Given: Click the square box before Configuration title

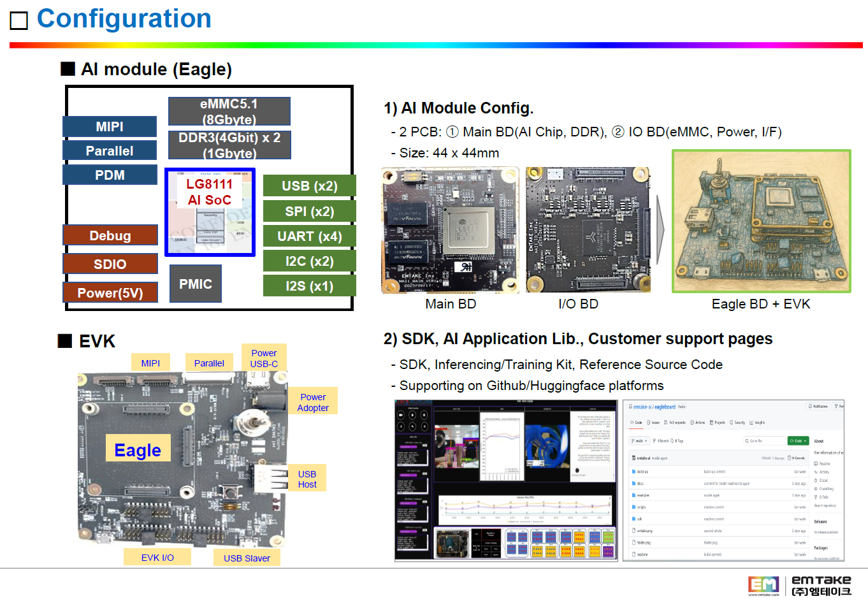Looking at the screenshot, I should coord(19,21).
